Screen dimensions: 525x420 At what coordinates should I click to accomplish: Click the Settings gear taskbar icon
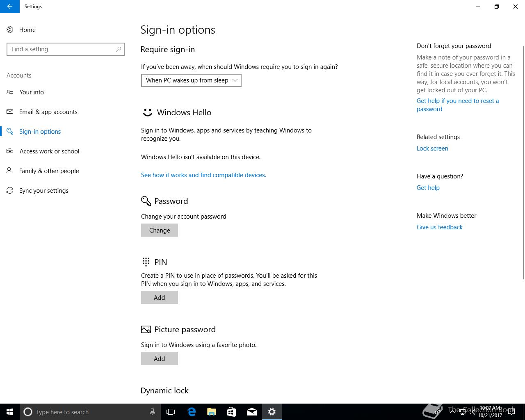click(272, 412)
